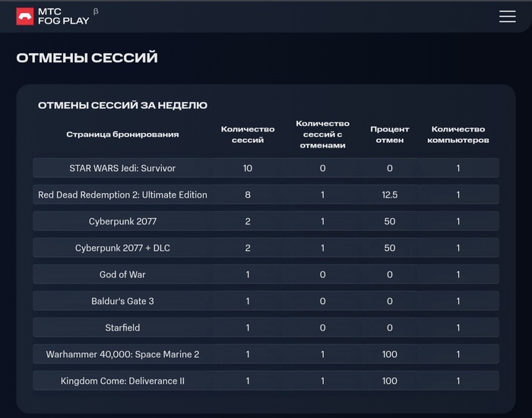Click the 'Процент отмен' column header
The height and width of the screenshot is (418, 532).
tap(390, 135)
